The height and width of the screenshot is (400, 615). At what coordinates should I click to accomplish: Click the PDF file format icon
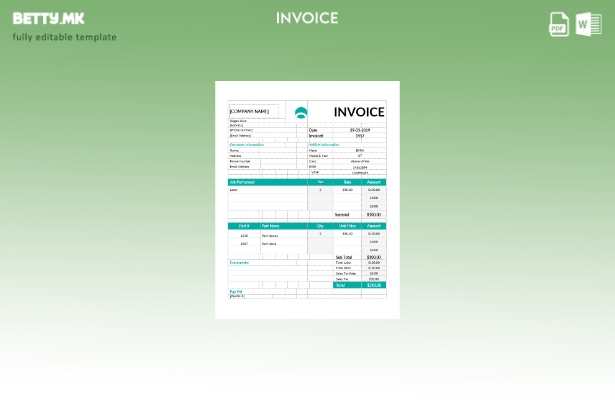pyautogui.click(x=559, y=24)
